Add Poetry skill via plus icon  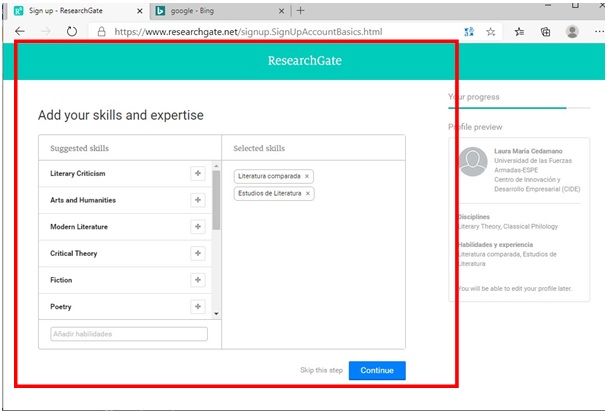point(197,307)
